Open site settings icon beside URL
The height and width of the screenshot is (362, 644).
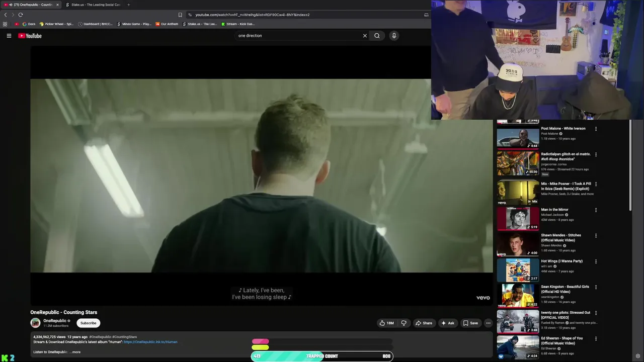(190, 15)
